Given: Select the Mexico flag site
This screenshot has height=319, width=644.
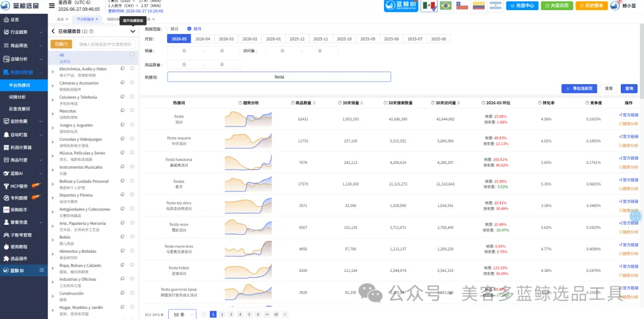Looking at the screenshot, I should click(x=429, y=6).
